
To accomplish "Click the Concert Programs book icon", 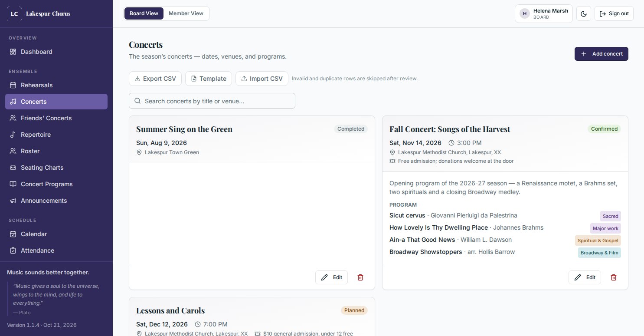I will (x=13, y=184).
